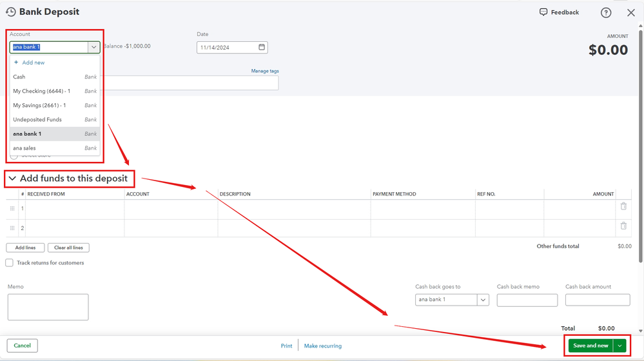
Task: Click into the tags input field
Action: click(191, 83)
